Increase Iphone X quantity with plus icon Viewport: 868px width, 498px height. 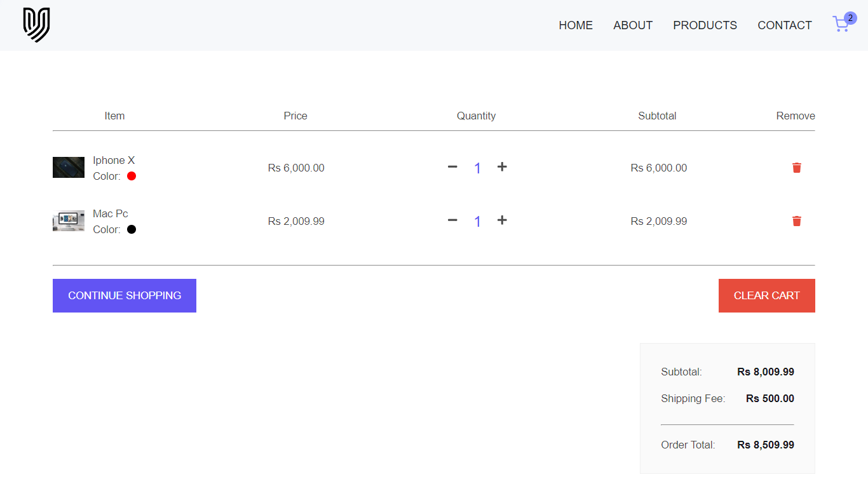[502, 167]
